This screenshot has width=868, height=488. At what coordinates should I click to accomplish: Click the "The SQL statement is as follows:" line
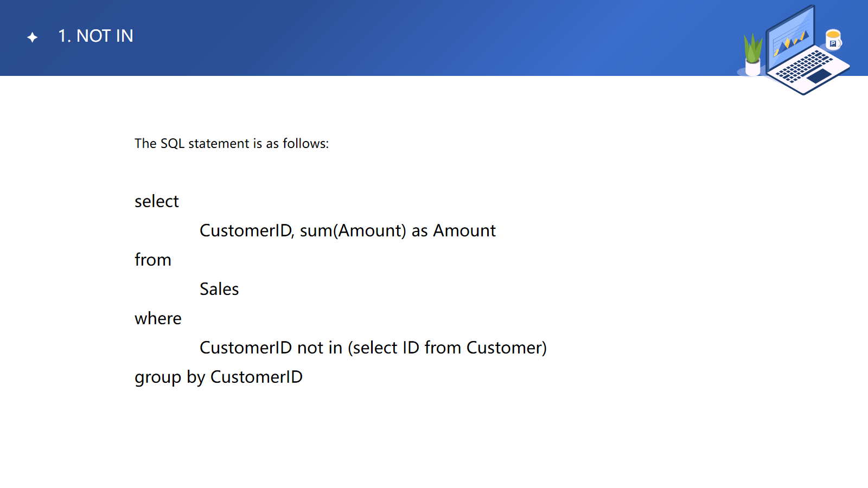pos(232,144)
